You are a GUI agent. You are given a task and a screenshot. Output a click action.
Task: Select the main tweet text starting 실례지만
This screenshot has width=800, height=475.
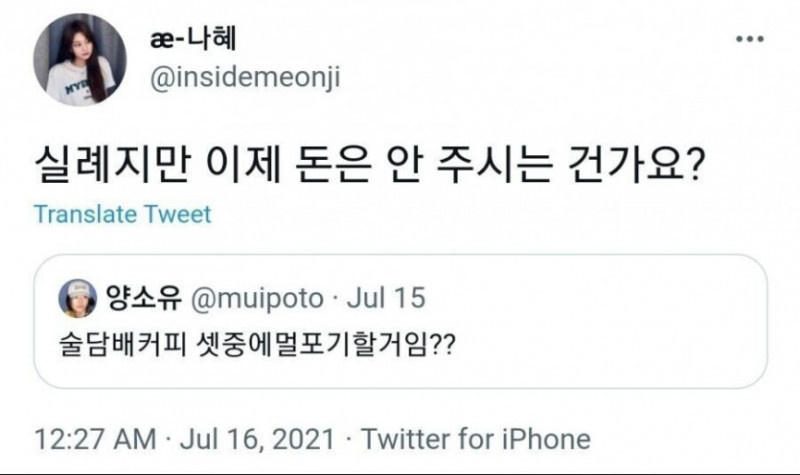coord(371,163)
